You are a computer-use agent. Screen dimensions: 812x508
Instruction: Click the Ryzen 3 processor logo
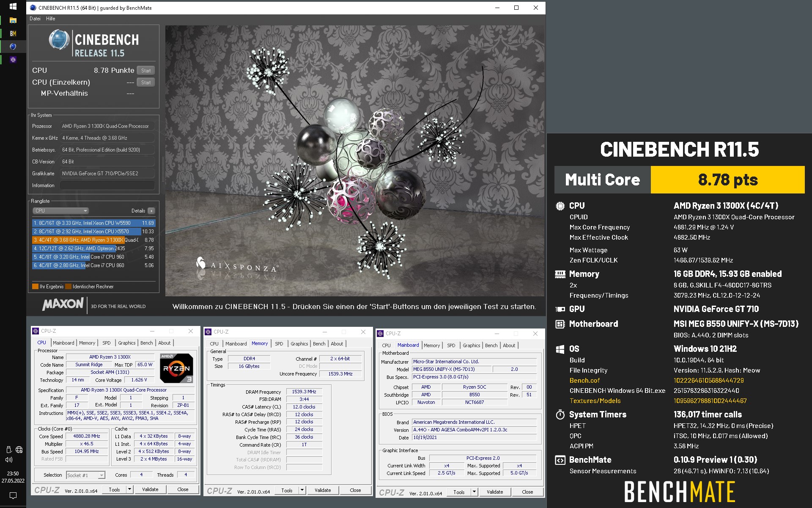pos(177,368)
